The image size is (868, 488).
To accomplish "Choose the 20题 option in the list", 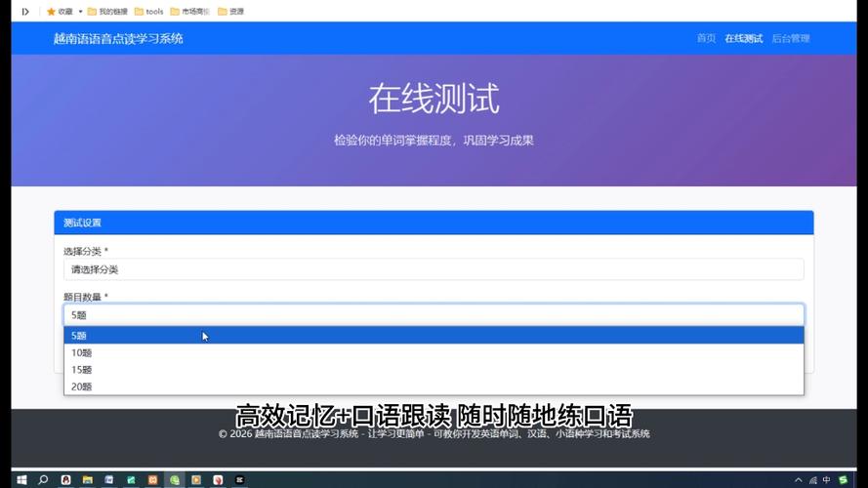I will click(434, 386).
